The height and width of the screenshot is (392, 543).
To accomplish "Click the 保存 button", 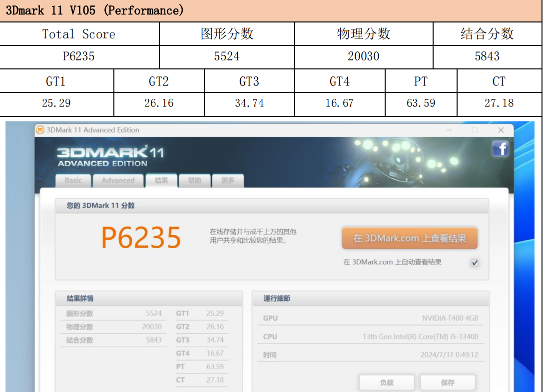I will point(448,383).
